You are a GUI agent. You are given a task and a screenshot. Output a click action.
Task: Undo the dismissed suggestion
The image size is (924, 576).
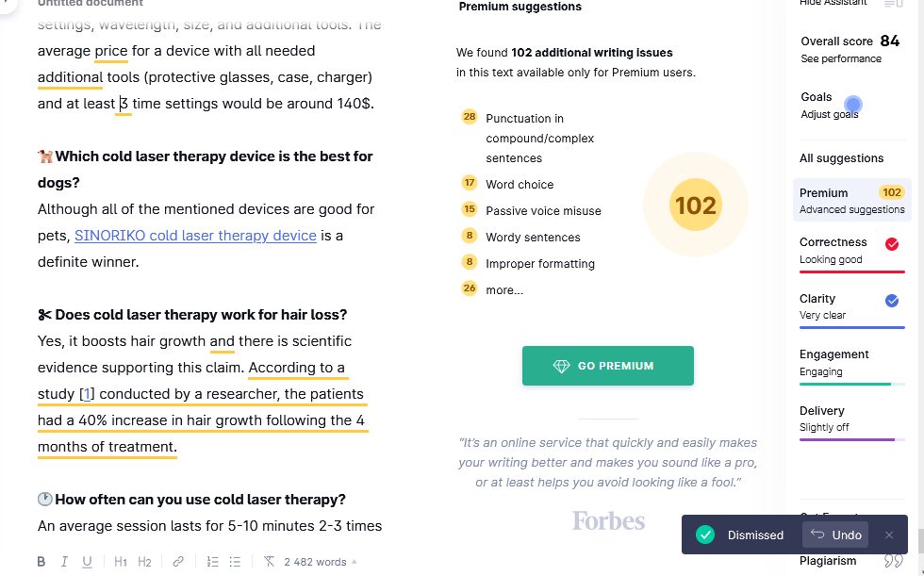click(835, 535)
